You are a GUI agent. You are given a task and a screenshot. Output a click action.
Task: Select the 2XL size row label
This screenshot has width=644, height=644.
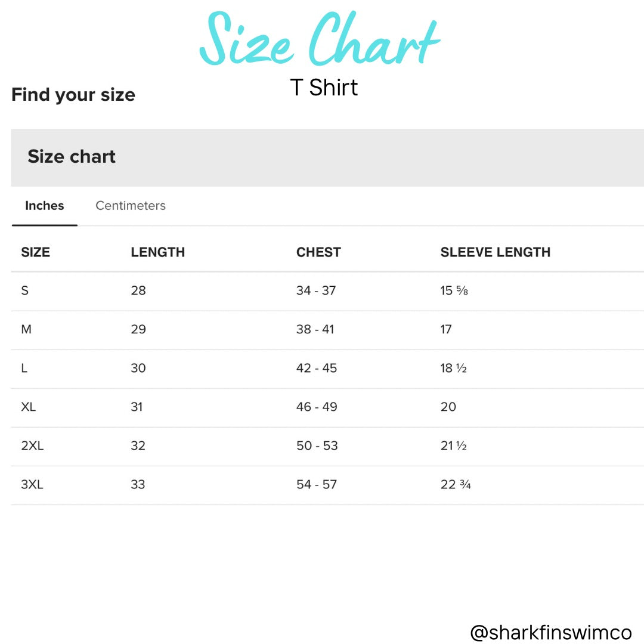(x=32, y=446)
